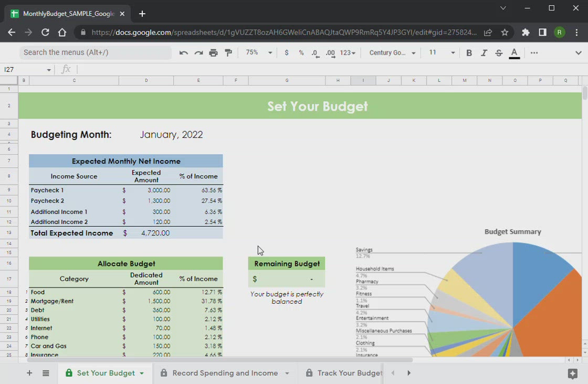Open the 75% zoom dropdown
This screenshot has width=588, height=384.
point(259,53)
